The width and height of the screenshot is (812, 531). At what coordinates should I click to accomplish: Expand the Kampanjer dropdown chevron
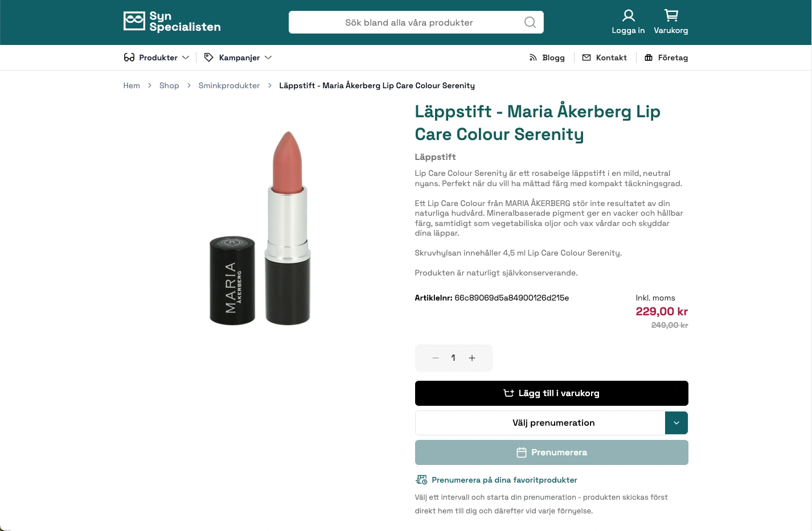point(268,57)
